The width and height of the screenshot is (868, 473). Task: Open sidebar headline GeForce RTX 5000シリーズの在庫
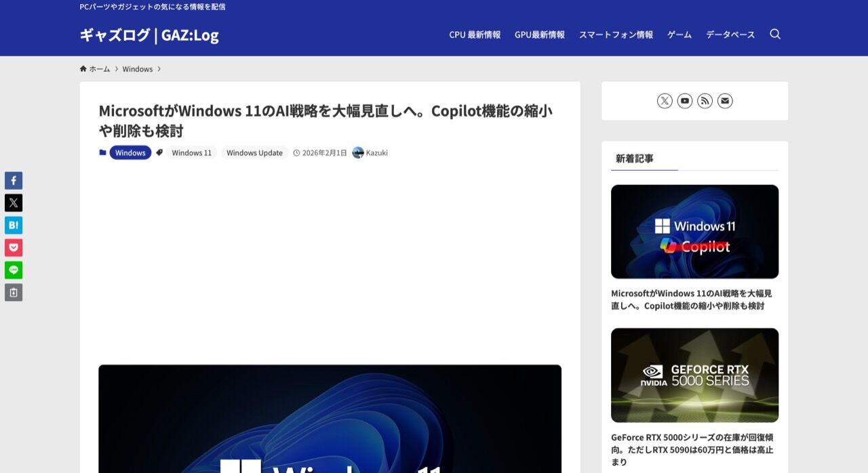point(692,449)
